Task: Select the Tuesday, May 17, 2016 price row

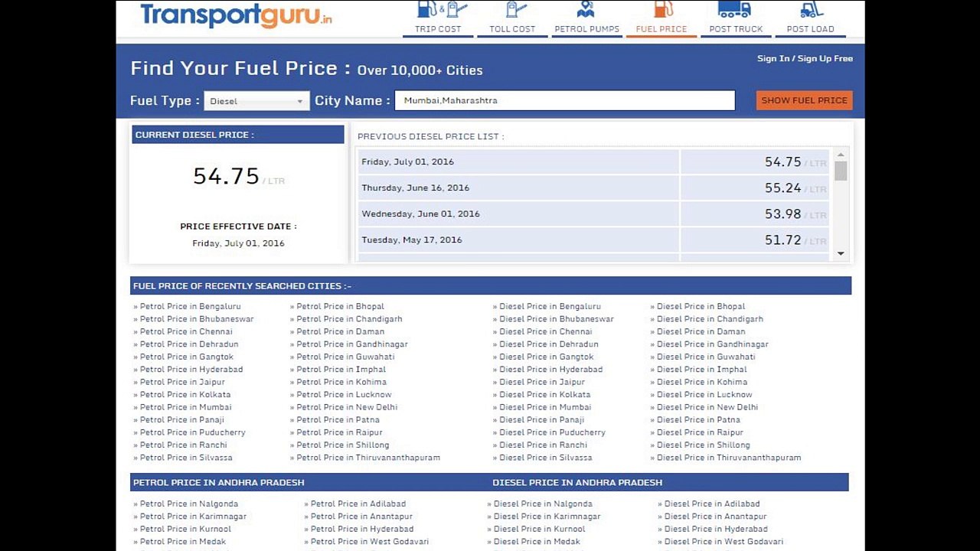Action: pyautogui.click(x=594, y=240)
